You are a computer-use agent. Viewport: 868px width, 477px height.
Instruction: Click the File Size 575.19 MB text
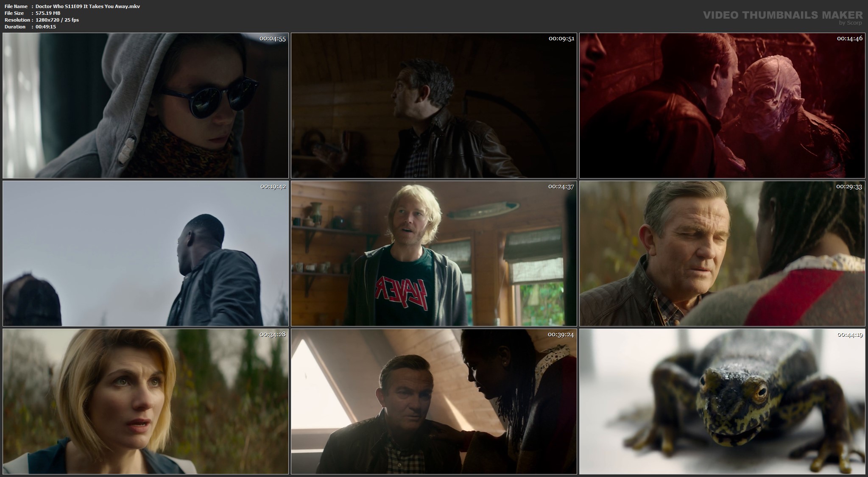(48, 13)
